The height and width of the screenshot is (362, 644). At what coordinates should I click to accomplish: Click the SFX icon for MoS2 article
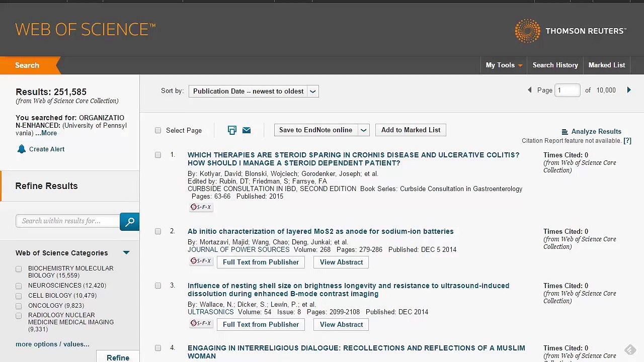pyautogui.click(x=201, y=261)
